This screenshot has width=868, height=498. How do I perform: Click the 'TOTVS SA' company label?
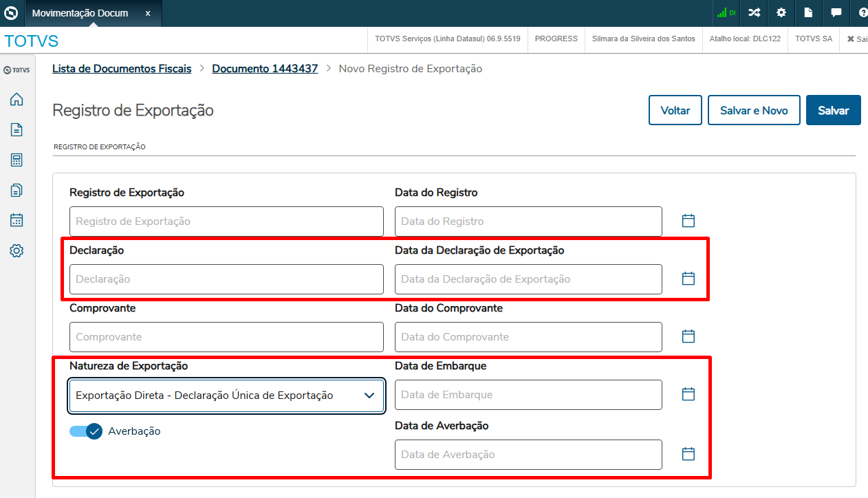pyautogui.click(x=814, y=39)
